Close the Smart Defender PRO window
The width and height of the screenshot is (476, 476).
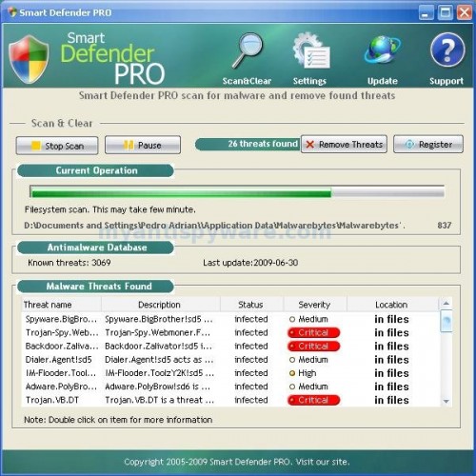(x=465, y=12)
